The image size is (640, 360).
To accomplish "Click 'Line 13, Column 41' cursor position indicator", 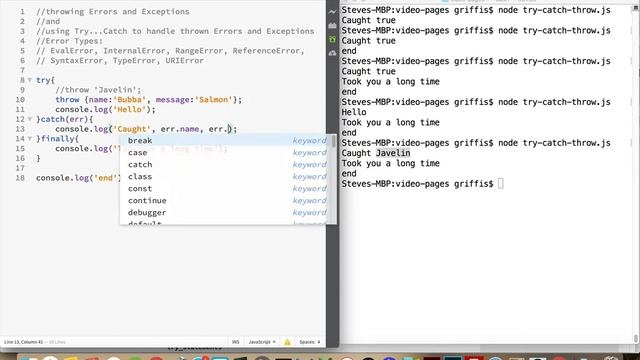I will pos(24,342).
